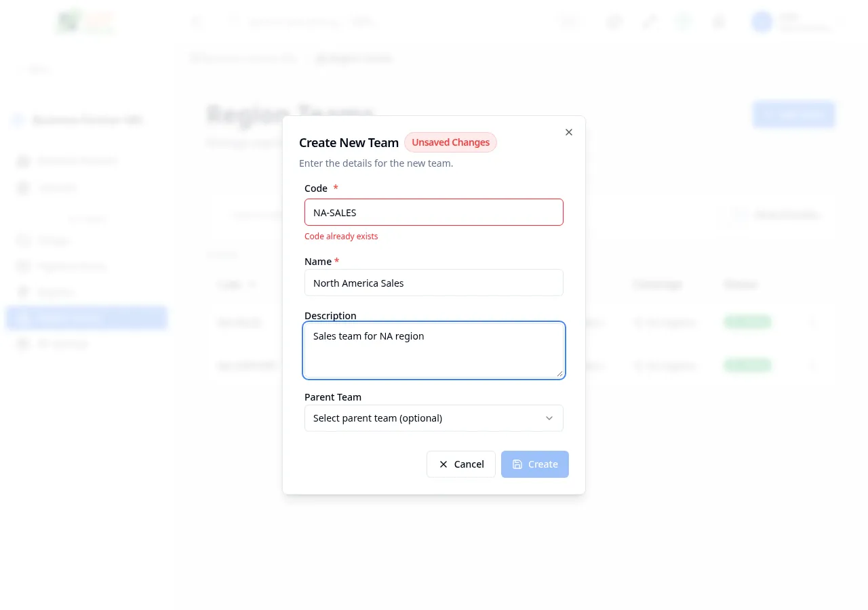Screen dimensions: 868x610
Task: Click the sidebar collapse icon beside the search bar
Action: (197, 22)
